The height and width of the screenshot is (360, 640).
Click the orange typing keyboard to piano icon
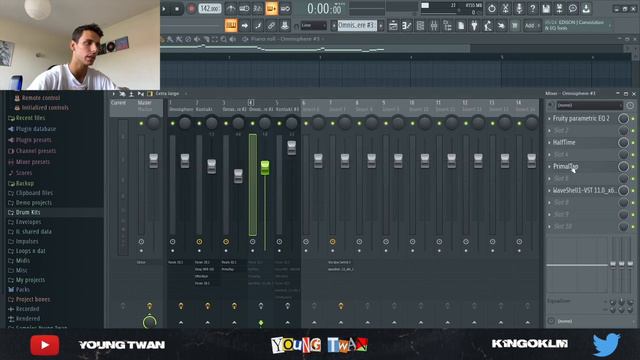click(231, 26)
